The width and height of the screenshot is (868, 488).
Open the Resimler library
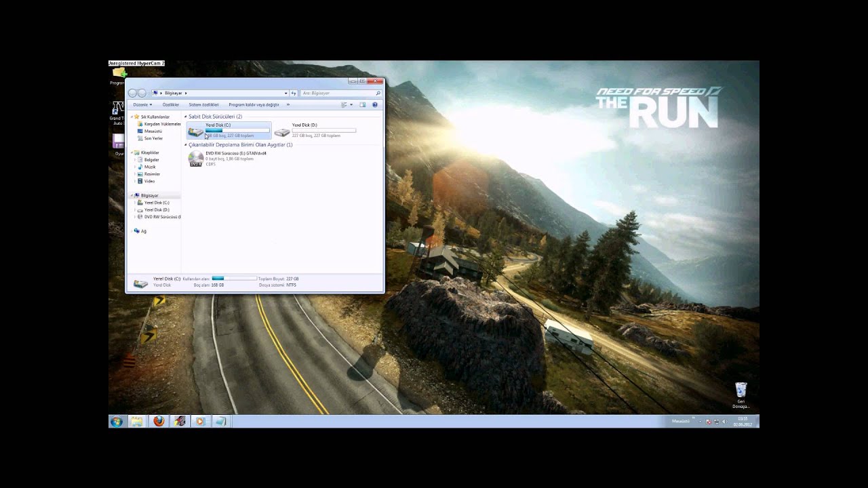point(152,174)
